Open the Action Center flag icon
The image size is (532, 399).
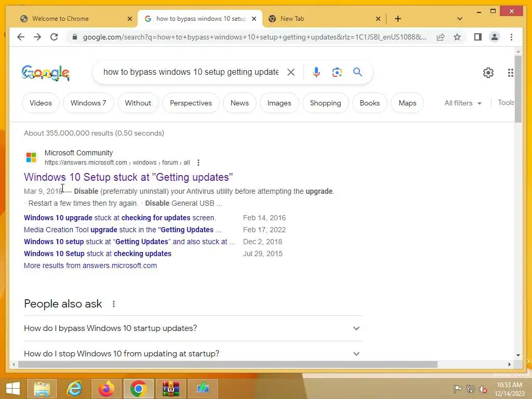(458, 389)
